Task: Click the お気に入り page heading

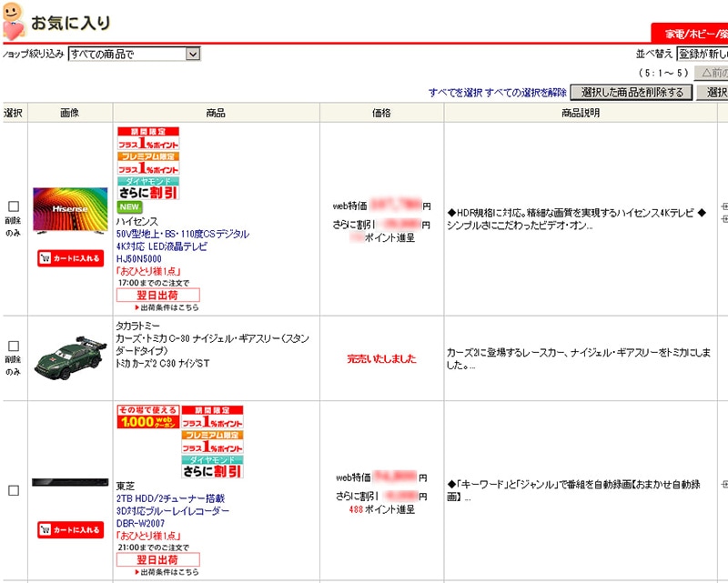Action: click(x=71, y=24)
